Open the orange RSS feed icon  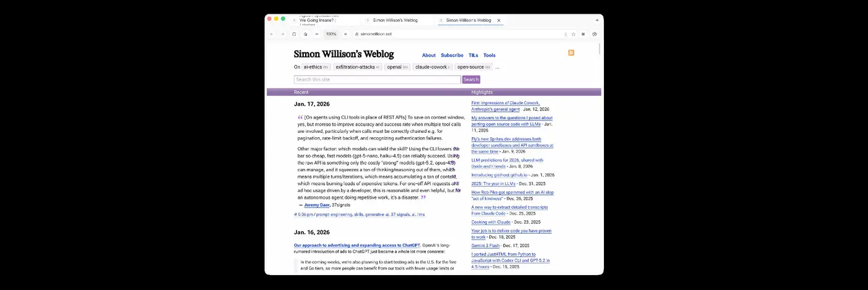click(571, 53)
